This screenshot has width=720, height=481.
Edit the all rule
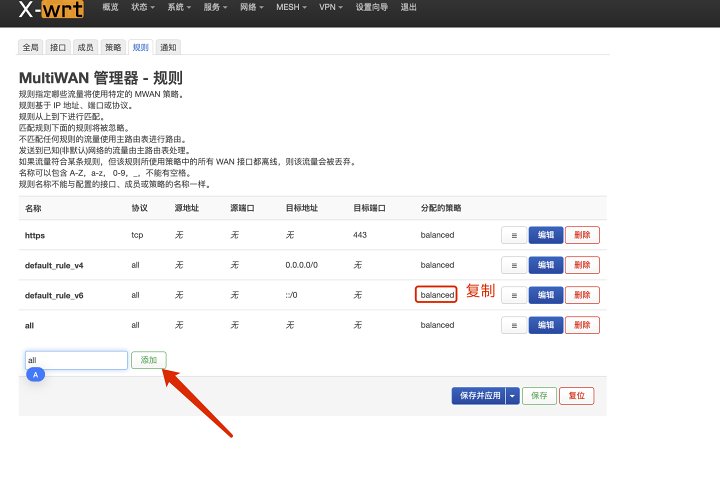click(546, 325)
